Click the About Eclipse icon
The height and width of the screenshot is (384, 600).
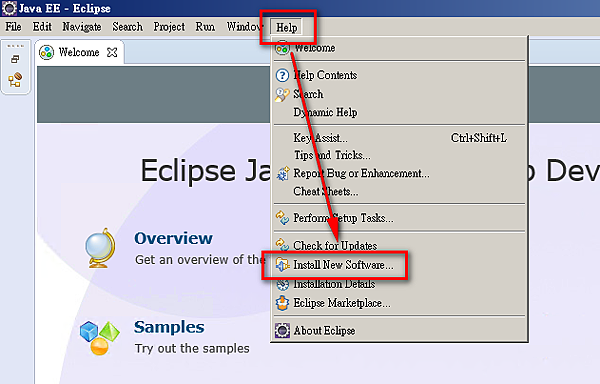(282, 330)
